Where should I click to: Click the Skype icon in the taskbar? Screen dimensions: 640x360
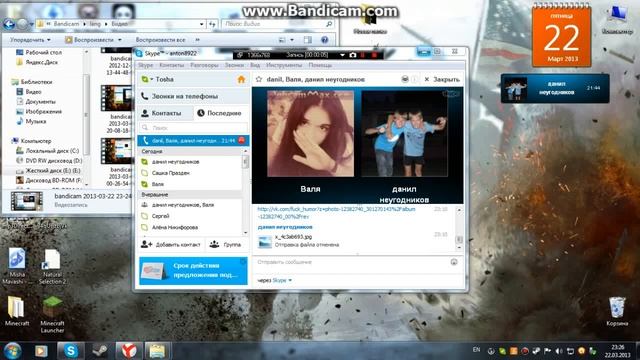(x=71, y=351)
